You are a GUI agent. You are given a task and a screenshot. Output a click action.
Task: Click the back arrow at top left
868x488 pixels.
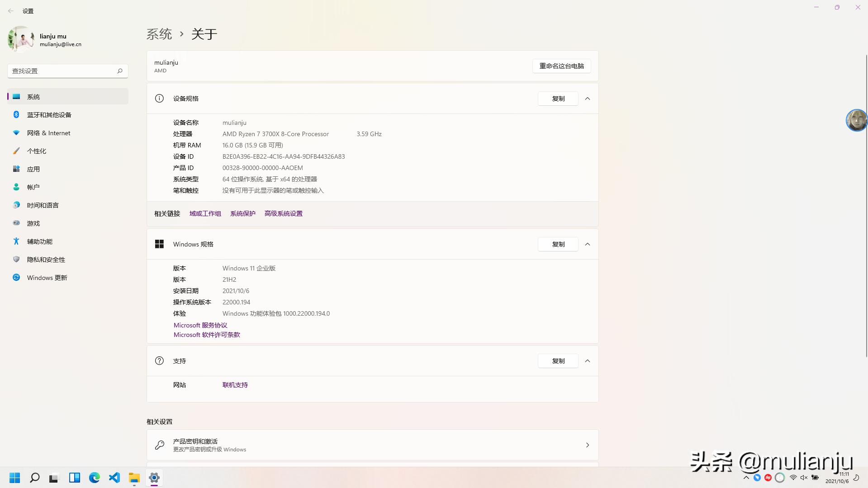pos(11,10)
